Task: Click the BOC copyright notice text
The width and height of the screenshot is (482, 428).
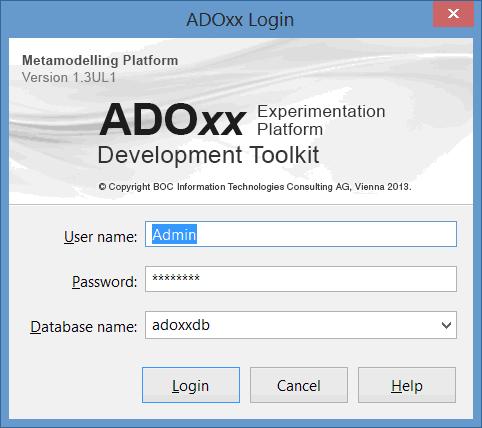Action: point(255,187)
